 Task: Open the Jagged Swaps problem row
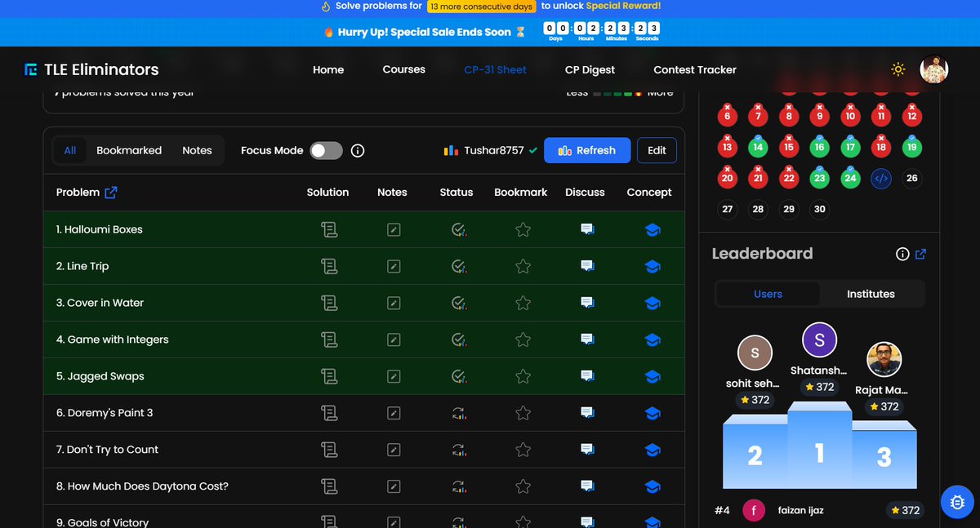pos(364,376)
